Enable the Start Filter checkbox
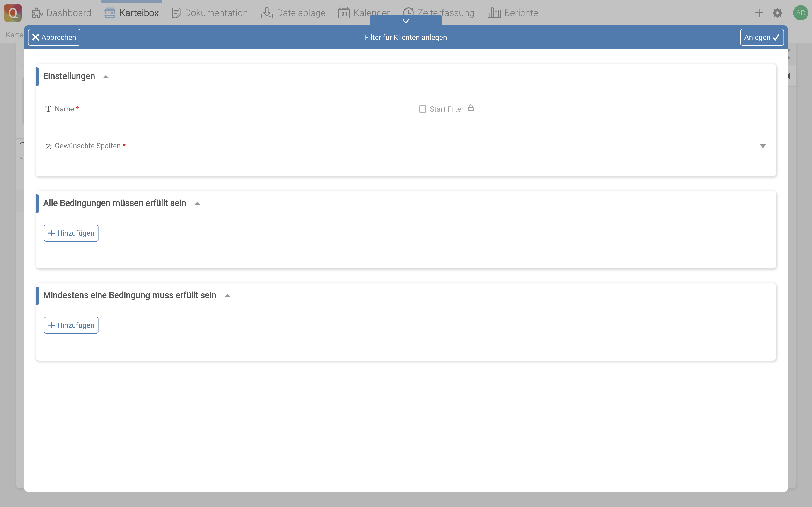Viewport: 812px width, 507px height. tap(423, 109)
